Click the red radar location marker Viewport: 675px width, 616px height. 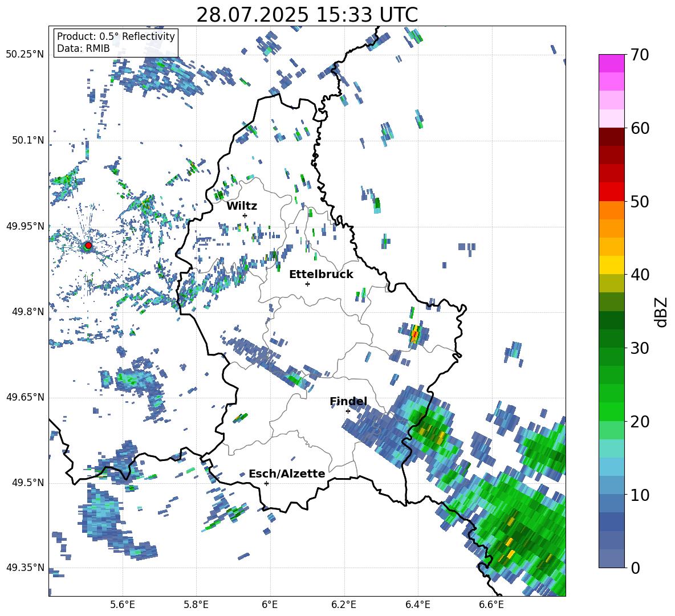click(88, 246)
